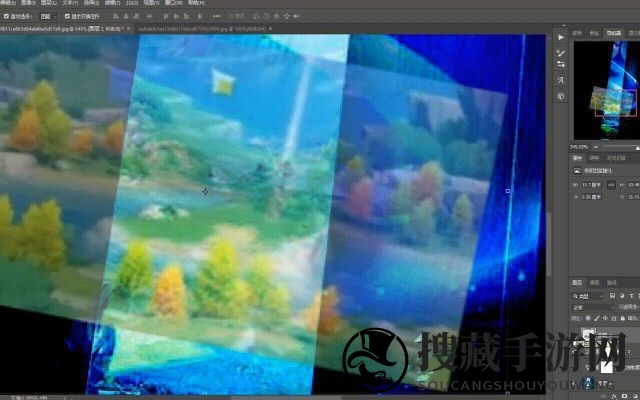The height and width of the screenshot is (400, 640).
Task: Click the Navigator preview thumbnail
Action: point(607,91)
